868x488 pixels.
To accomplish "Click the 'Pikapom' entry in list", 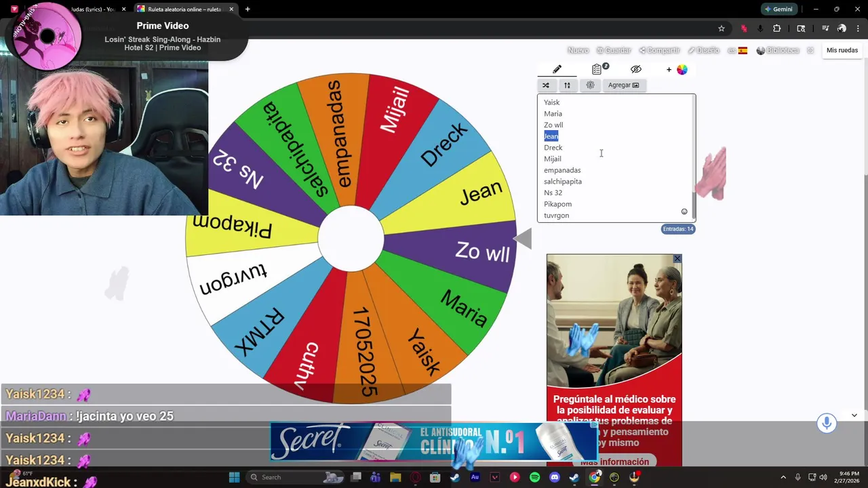I will [x=557, y=204].
